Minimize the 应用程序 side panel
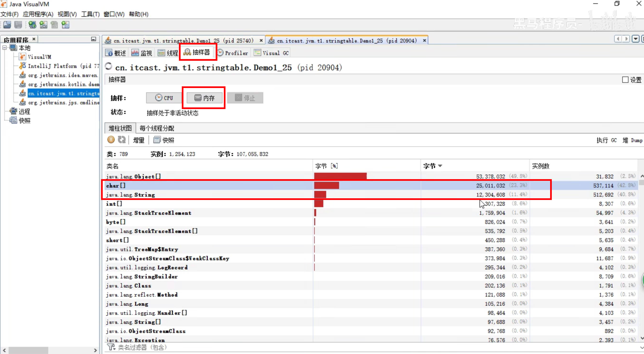Image resolution: width=644 pixels, height=354 pixels. coord(93,39)
